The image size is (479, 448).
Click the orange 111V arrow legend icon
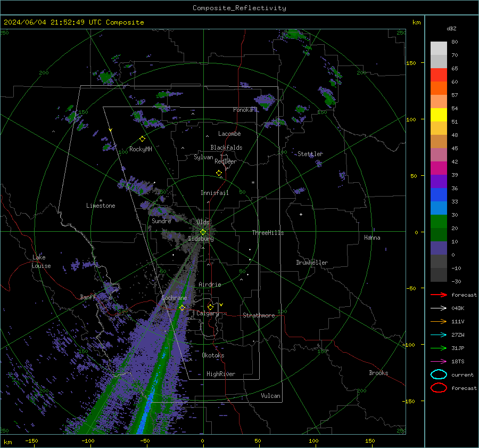point(439,321)
